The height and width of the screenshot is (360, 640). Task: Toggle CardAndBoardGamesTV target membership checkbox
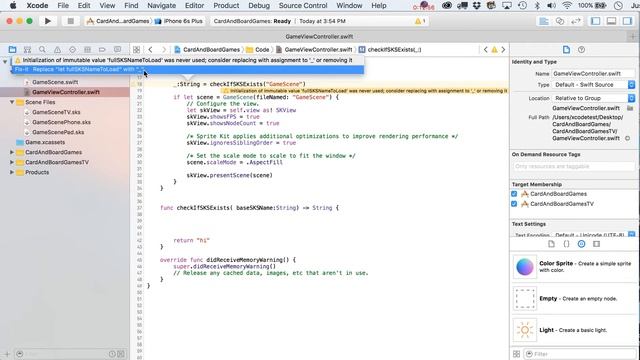coord(514,204)
